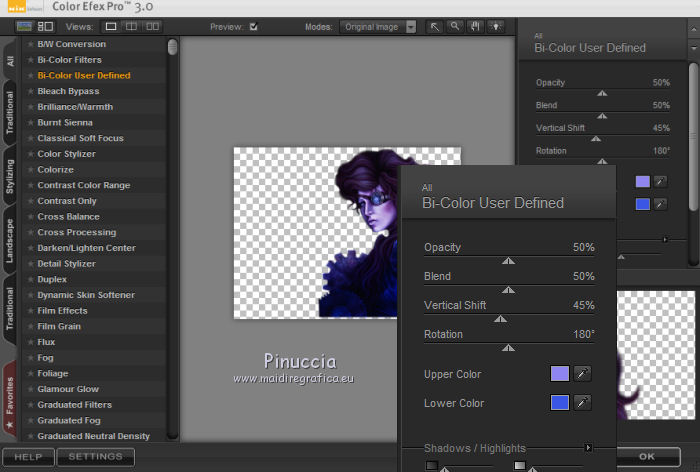Viewport: 700px width, 472px height.
Task: Open the Favorites tab
Action: coord(10,399)
